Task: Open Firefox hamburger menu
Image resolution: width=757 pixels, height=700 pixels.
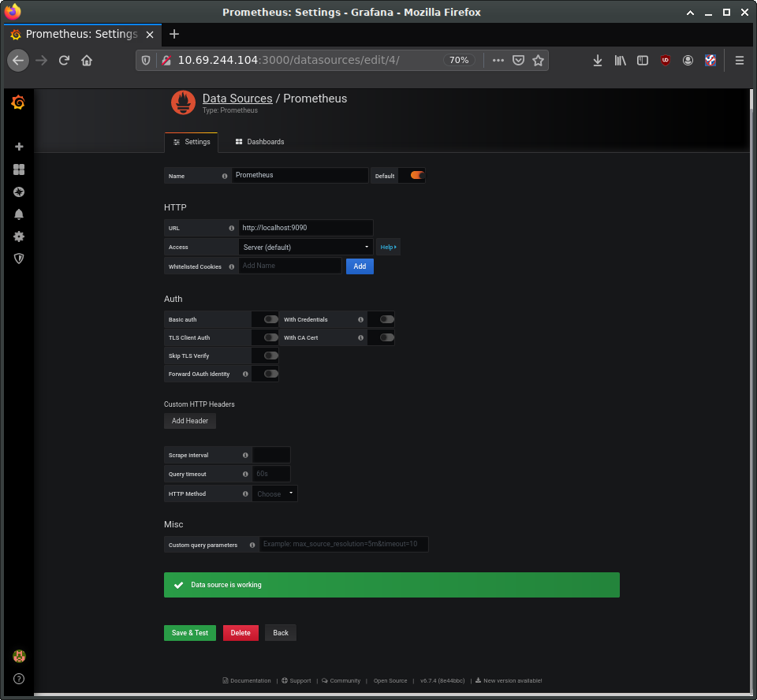Action: coord(739,61)
